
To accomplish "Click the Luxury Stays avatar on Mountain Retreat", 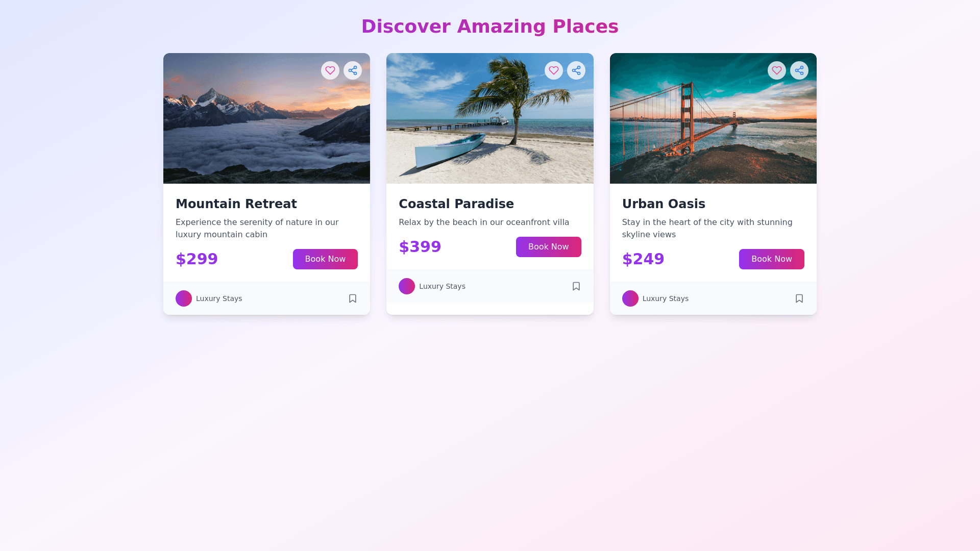I will 184,298.
